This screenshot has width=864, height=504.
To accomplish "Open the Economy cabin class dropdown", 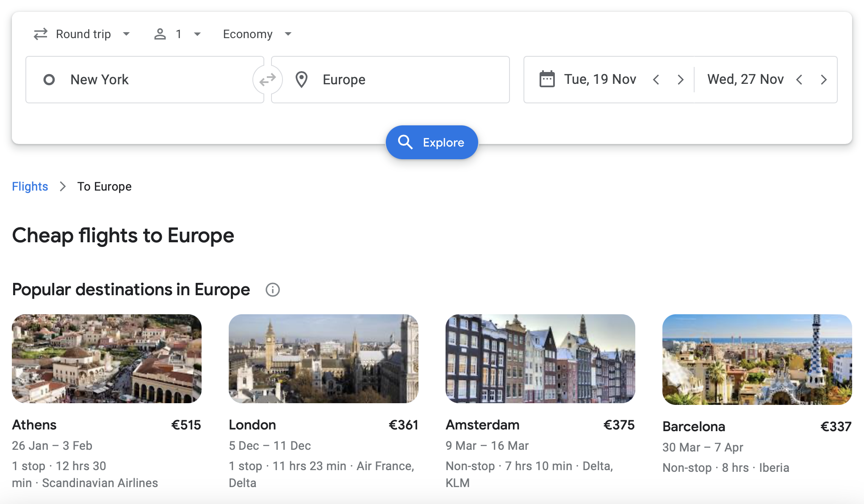I will [x=257, y=34].
